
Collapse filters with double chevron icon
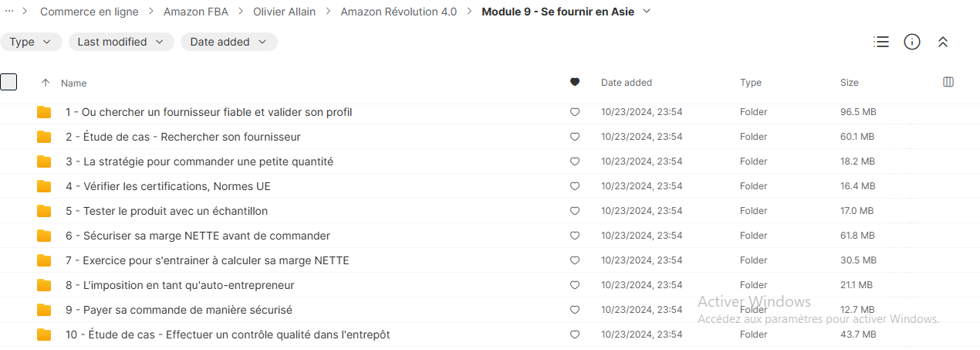(942, 42)
